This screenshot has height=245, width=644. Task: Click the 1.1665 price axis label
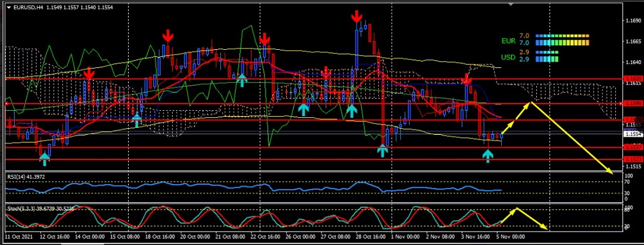coord(632,42)
